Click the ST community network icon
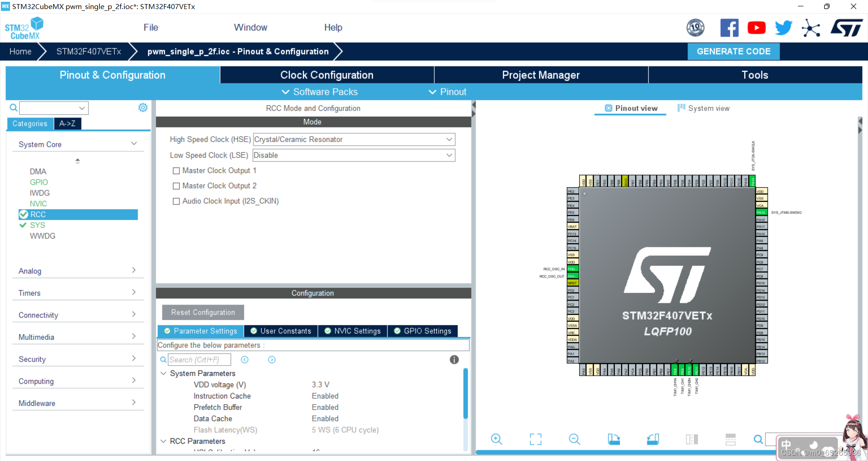868x461 pixels. (811, 28)
